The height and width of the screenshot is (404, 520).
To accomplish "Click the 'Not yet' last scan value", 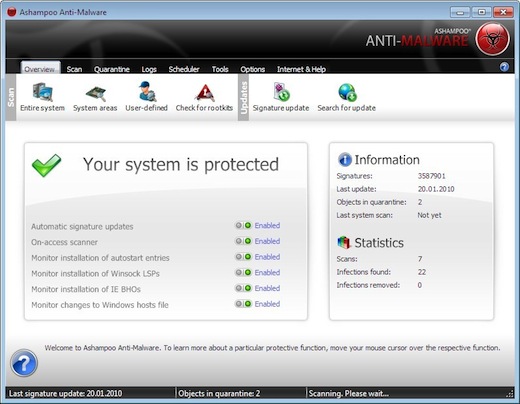I will pos(429,215).
